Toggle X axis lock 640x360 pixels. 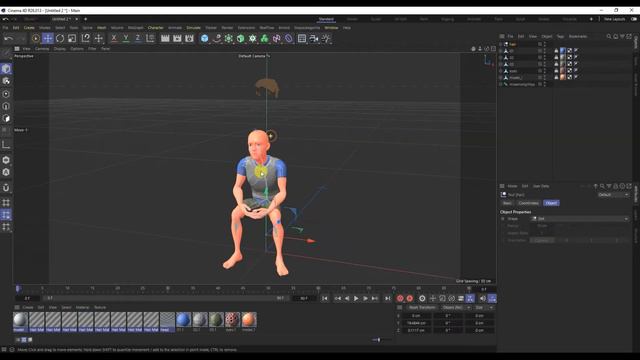coord(114,38)
